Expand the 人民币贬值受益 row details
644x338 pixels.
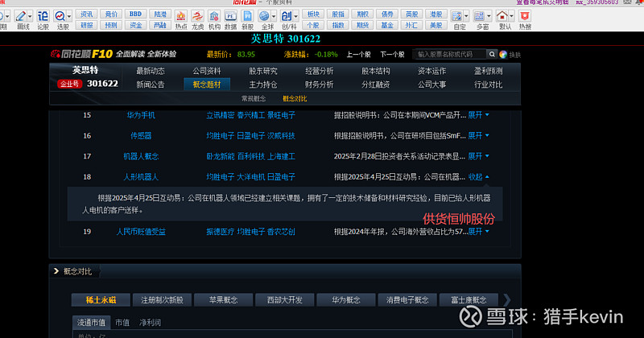tap(478, 232)
